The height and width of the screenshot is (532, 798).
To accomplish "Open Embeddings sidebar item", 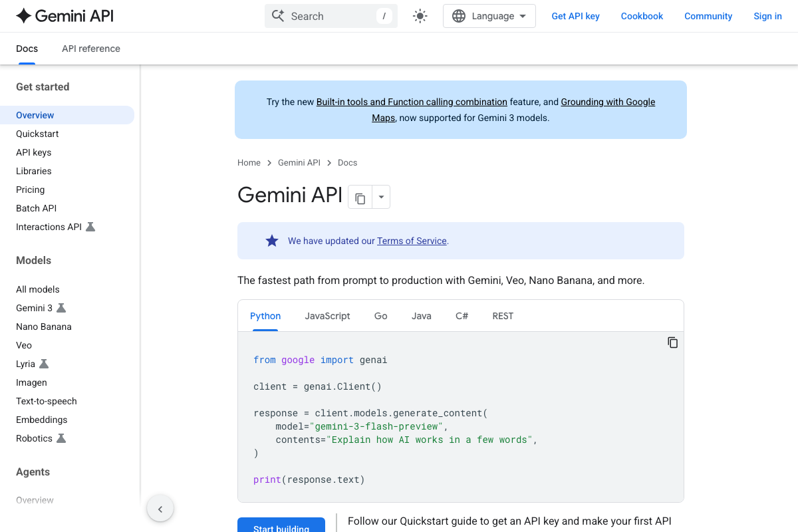I will (41, 420).
